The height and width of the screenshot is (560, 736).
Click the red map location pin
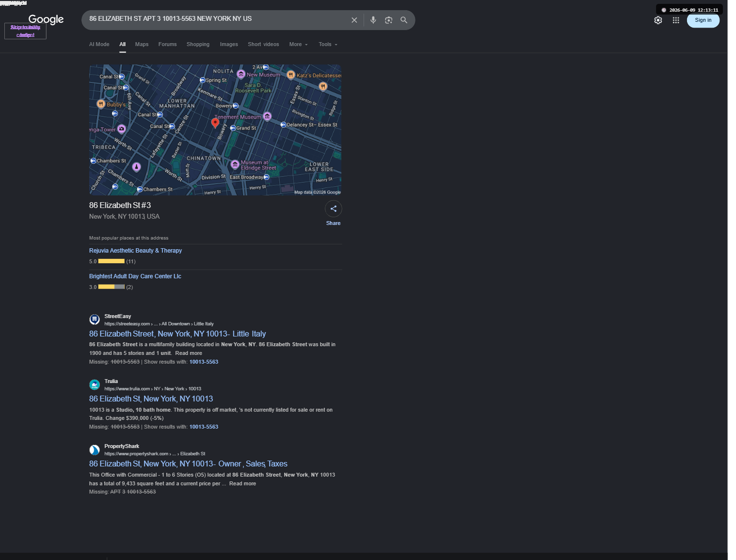coord(215,123)
